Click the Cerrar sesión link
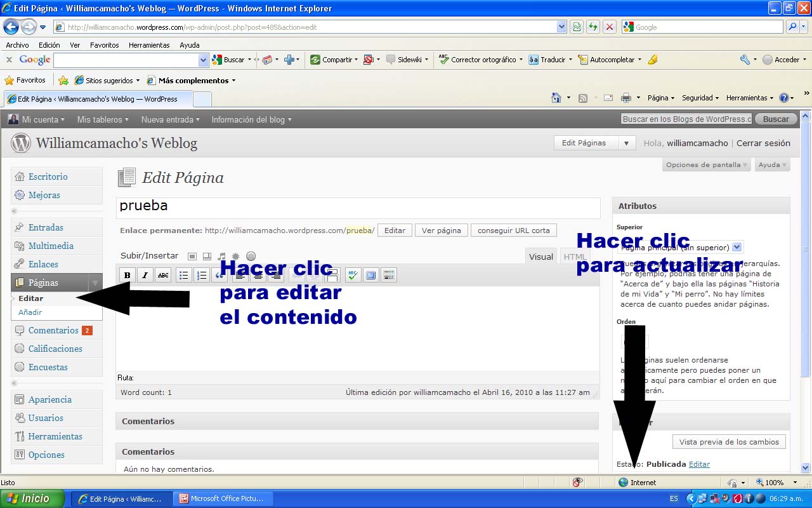812x508 pixels. [763, 143]
